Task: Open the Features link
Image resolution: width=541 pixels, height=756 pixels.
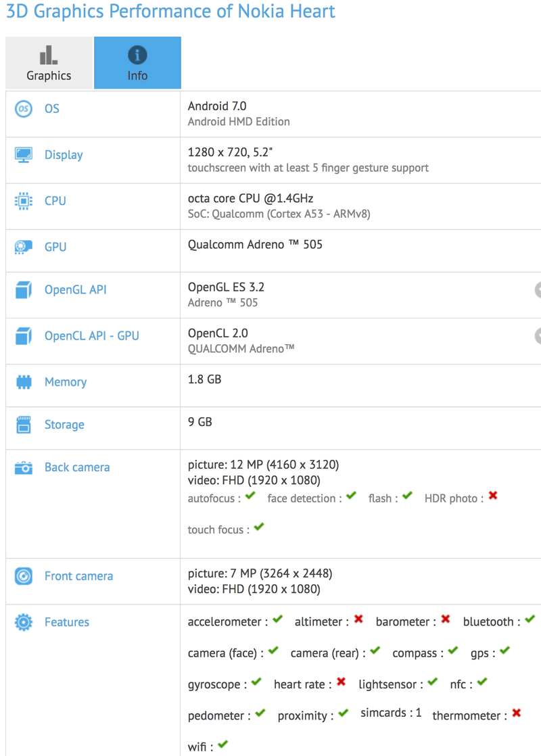Action: [67, 622]
